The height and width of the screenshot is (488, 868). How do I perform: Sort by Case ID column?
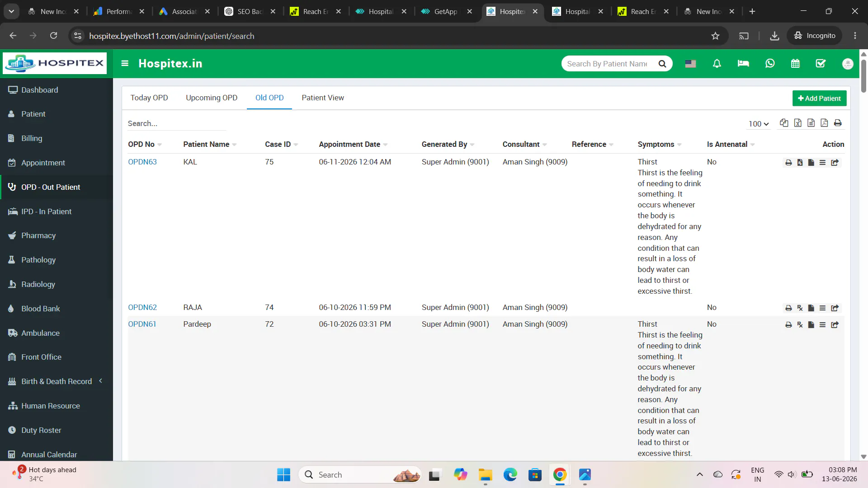click(281, 144)
